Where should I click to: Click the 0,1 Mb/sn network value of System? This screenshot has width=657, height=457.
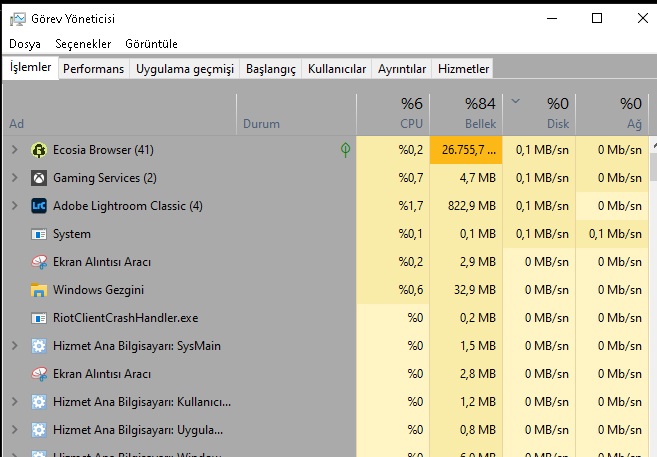[615, 234]
